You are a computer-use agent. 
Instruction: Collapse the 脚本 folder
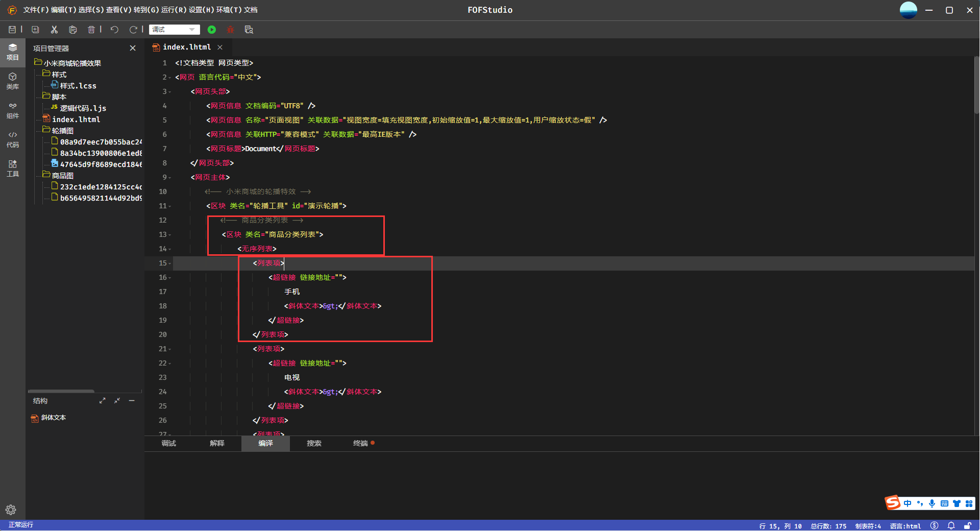(46, 96)
